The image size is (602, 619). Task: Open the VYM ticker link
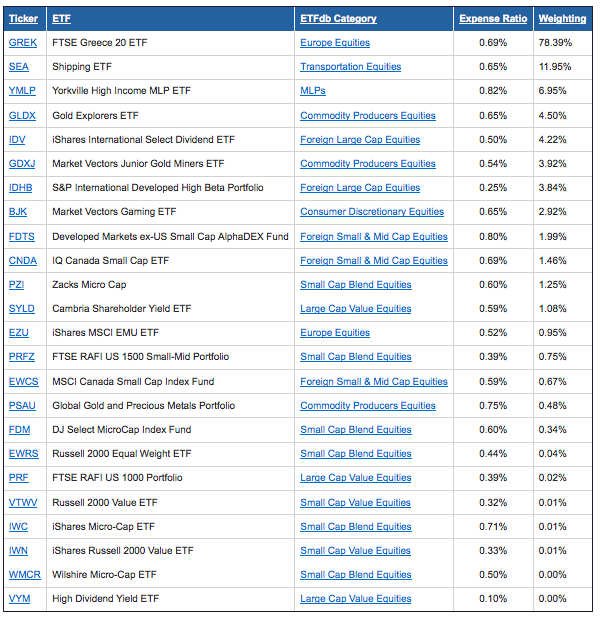[19, 600]
